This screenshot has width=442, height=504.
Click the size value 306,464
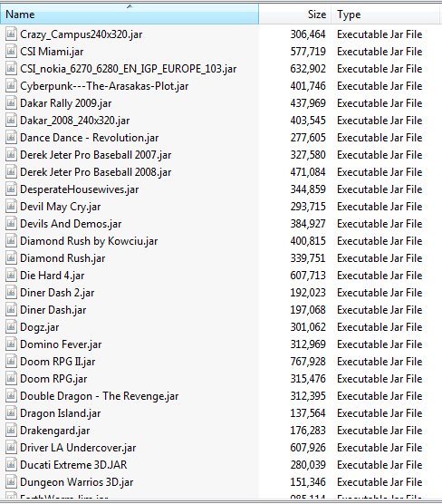point(308,34)
